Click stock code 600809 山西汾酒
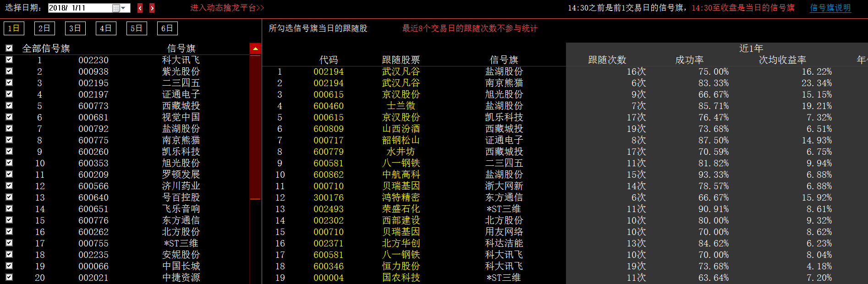 pyautogui.click(x=328, y=129)
